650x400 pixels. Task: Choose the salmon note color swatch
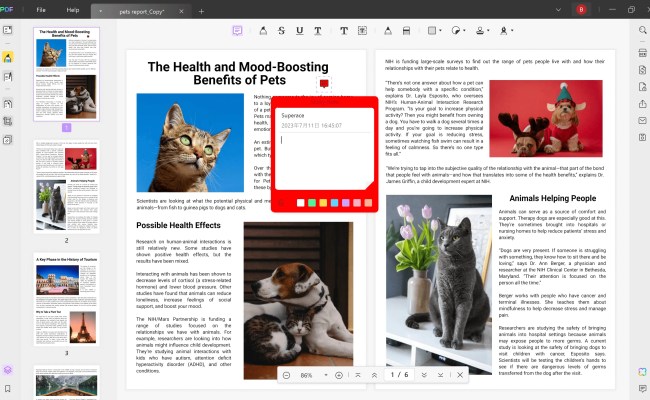point(368,203)
